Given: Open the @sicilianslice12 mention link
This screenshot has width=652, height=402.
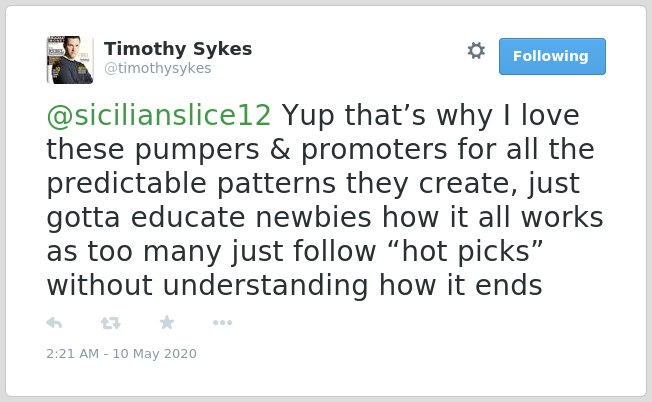Looking at the screenshot, I should pos(159,115).
